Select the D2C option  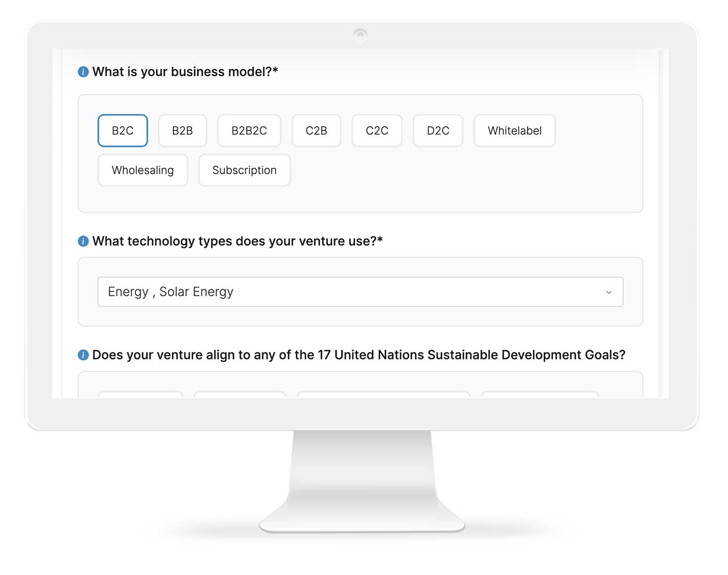438,131
